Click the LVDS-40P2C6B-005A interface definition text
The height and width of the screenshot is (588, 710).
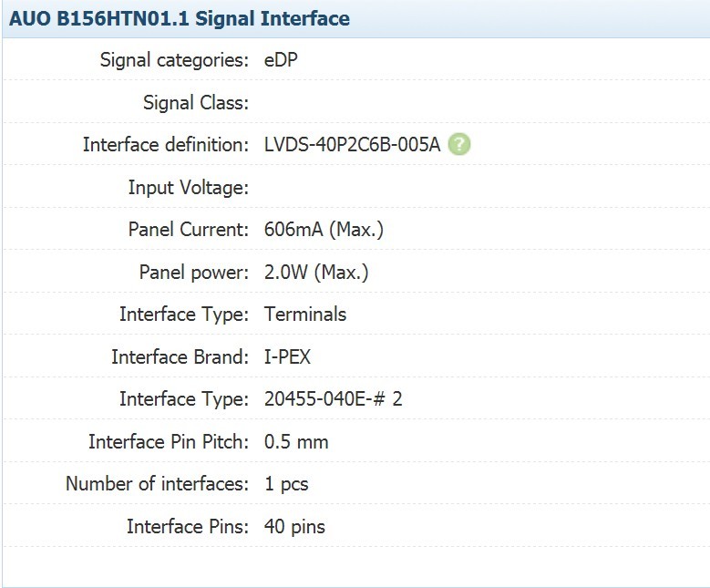tap(352, 145)
